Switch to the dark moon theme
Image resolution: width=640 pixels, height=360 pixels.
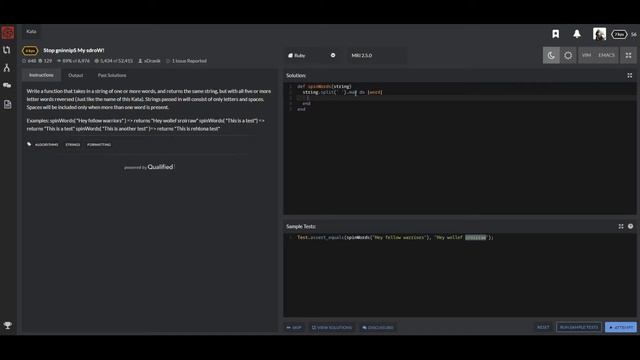click(551, 56)
